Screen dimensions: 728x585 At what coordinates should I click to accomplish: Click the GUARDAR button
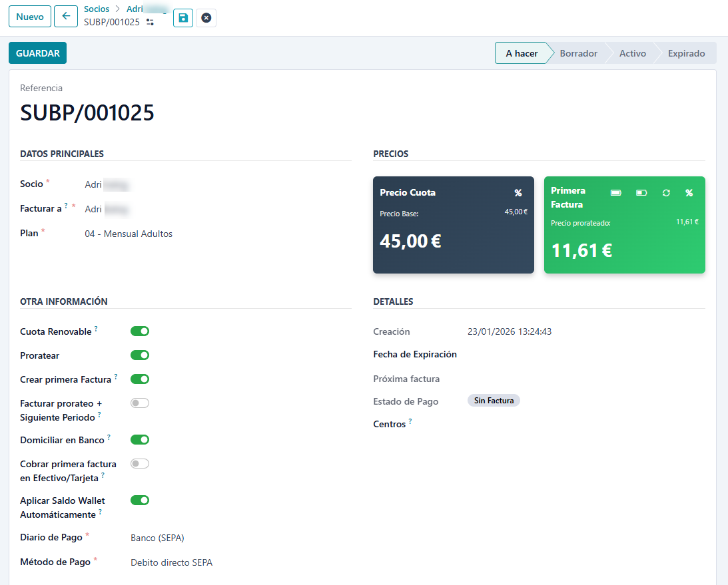point(37,53)
